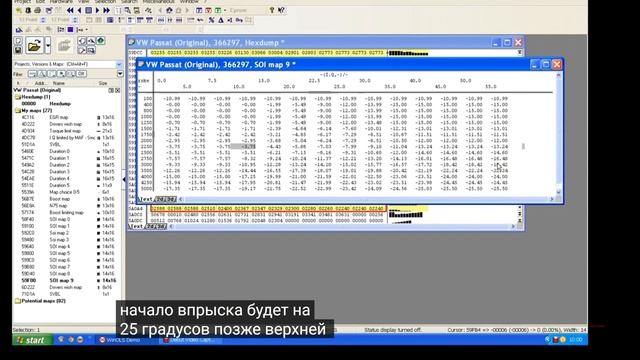Click SOI map 9 window vertical scrollbar

click(558, 133)
